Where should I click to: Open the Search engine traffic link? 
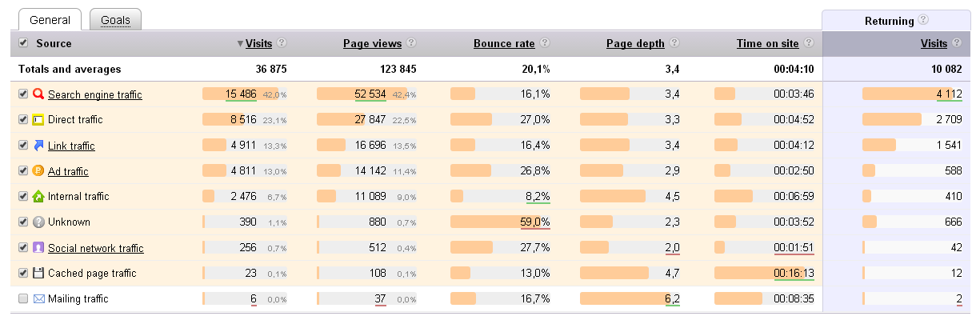point(94,94)
